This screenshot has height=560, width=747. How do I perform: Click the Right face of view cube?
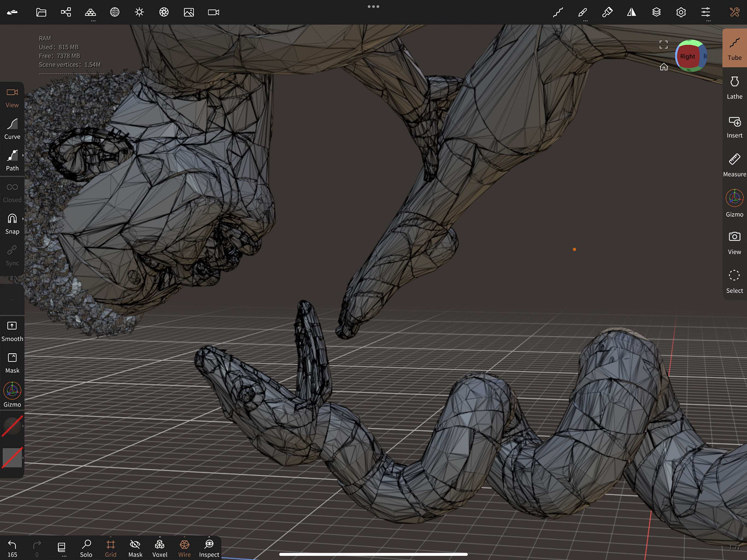pyautogui.click(x=687, y=56)
